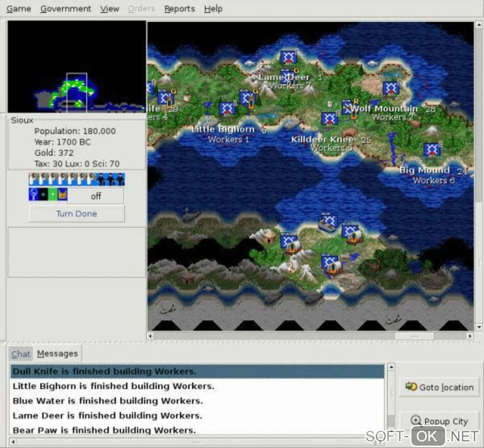The image size is (484, 448).
Task: Click the Lame Deer city flag on map
Action: (x=289, y=57)
